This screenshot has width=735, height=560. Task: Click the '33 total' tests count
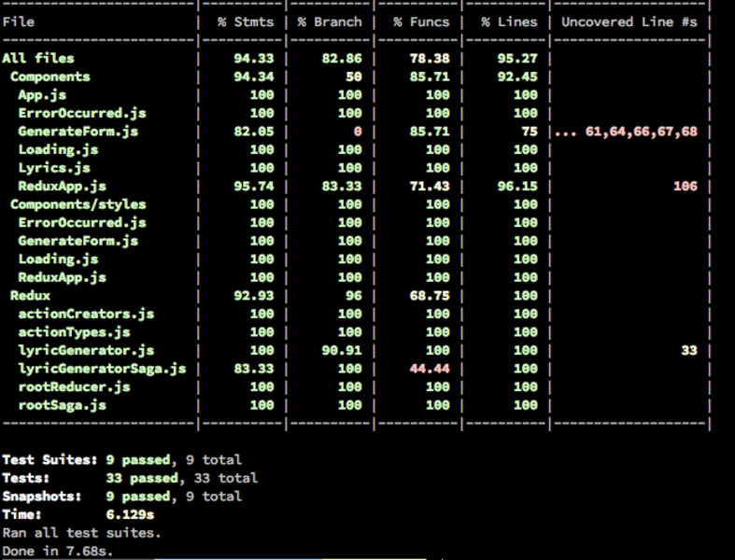[x=225, y=478]
